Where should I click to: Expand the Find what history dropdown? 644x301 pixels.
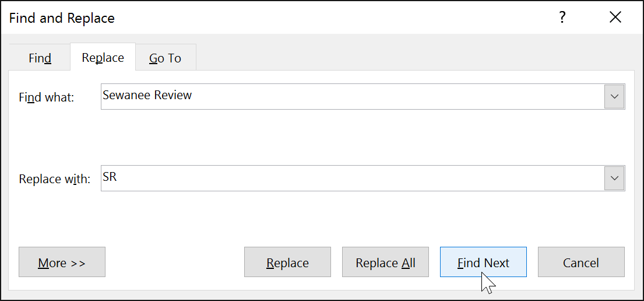click(614, 96)
